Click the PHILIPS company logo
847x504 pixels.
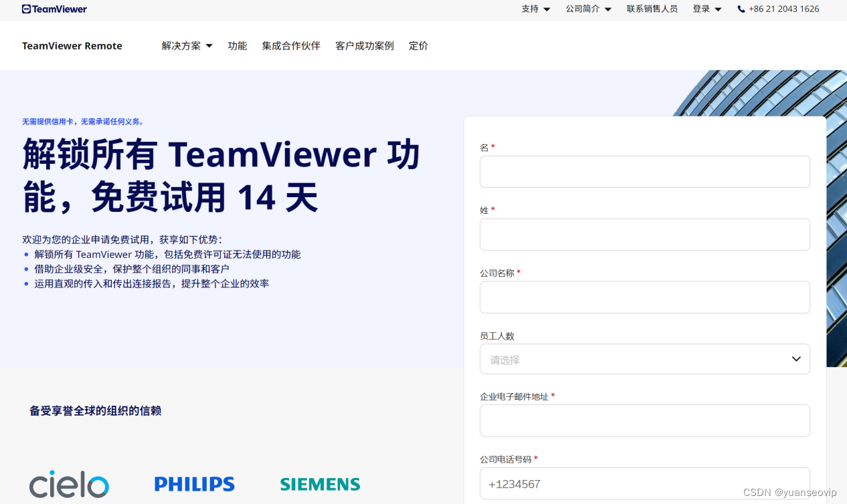(x=194, y=483)
